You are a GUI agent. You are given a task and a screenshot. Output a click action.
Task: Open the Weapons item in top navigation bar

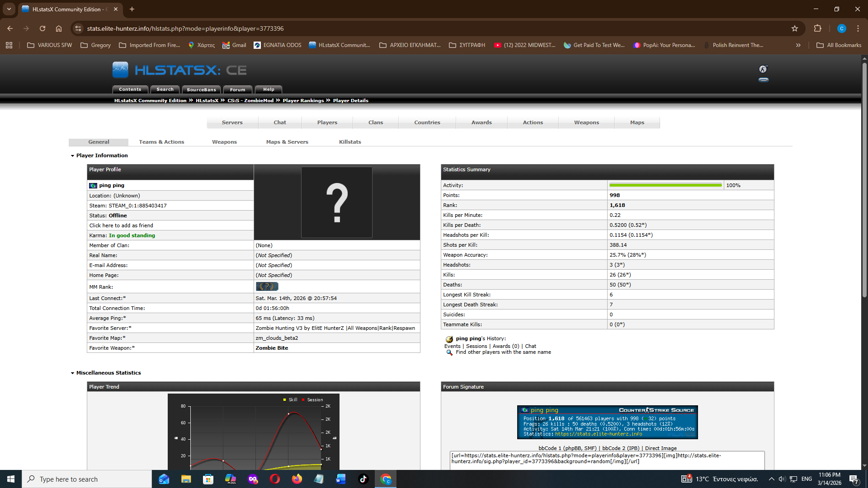(x=586, y=122)
